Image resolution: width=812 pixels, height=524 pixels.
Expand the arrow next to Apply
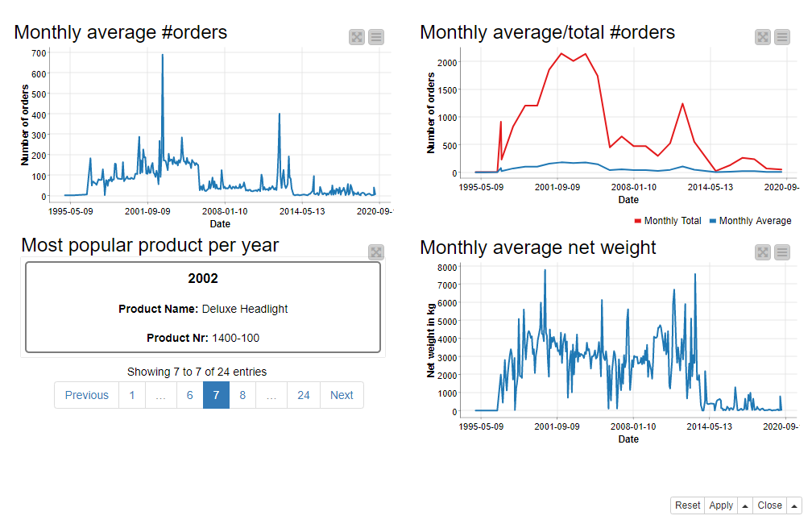[745, 505]
